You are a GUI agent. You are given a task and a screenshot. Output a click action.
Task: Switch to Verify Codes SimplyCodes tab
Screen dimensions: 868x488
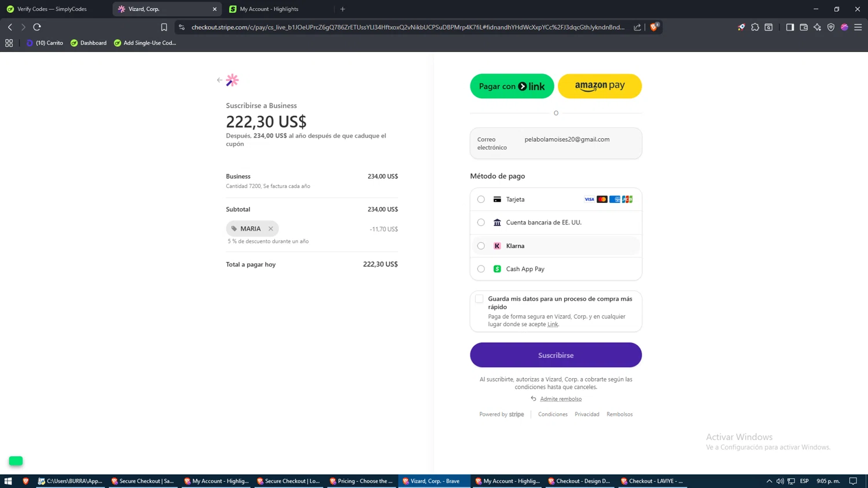tap(56, 9)
